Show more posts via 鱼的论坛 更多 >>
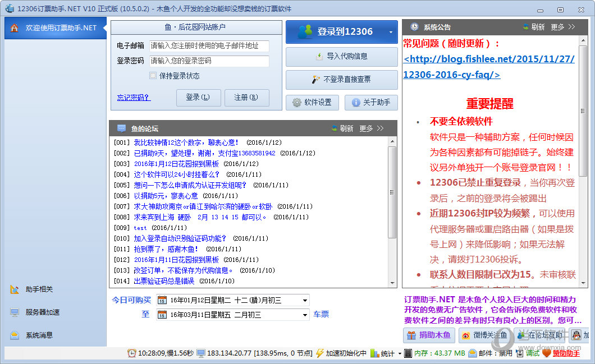595x364 pixels. point(372,128)
